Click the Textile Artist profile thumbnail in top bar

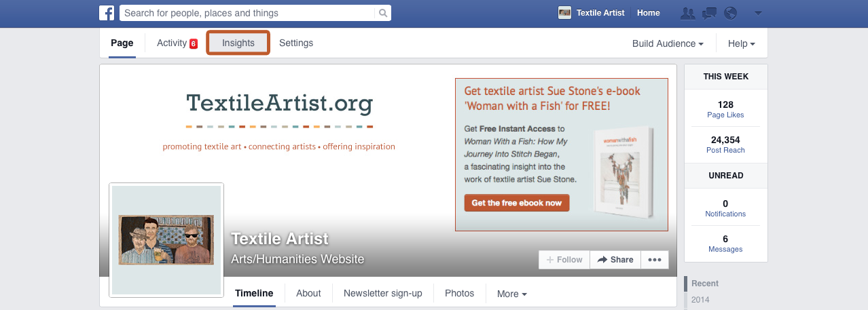point(564,13)
